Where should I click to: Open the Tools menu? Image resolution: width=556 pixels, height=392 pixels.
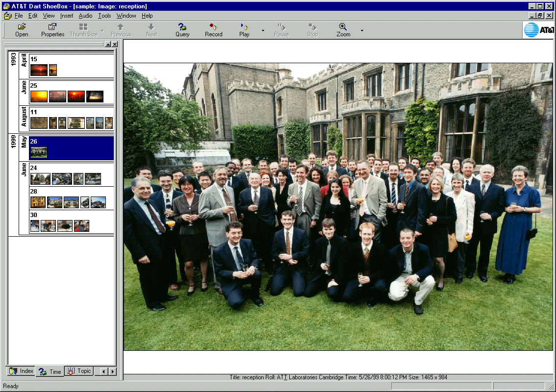point(104,16)
